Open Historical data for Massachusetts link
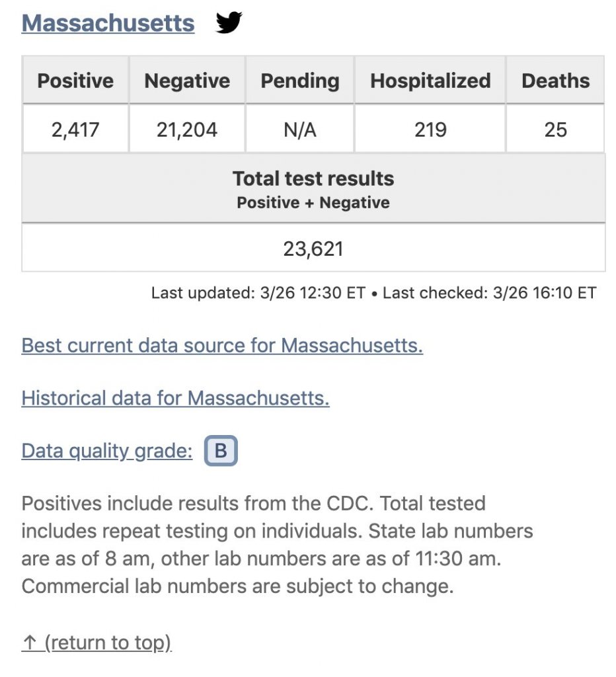This screenshot has width=616, height=677. (175, 398)
